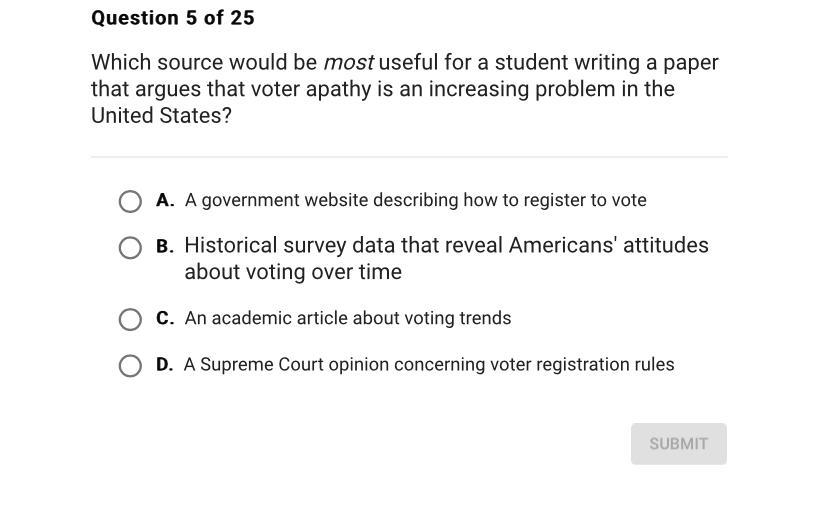
Task: Click the bold letter label 'C.'
Action: pos(165,319)
